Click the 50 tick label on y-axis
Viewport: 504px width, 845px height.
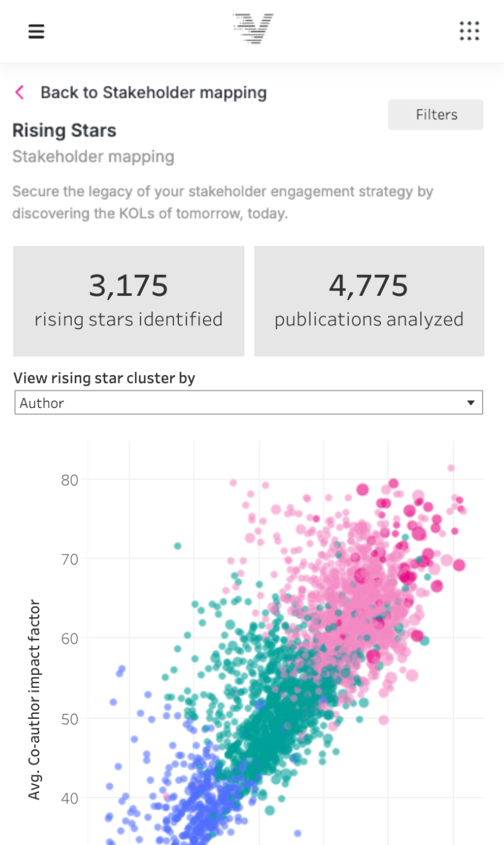pos(71,719)
